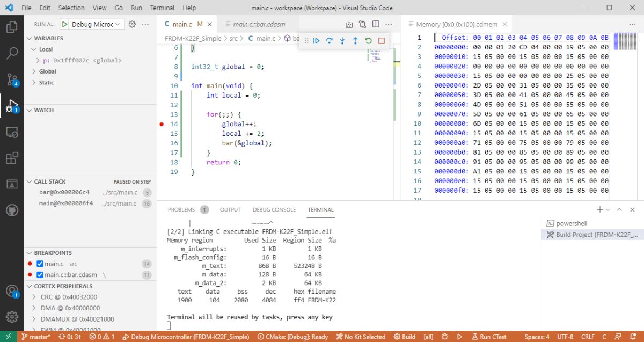
Task: Open the launch profile dropdown next to plus
Action: click(x=608, y=209)
